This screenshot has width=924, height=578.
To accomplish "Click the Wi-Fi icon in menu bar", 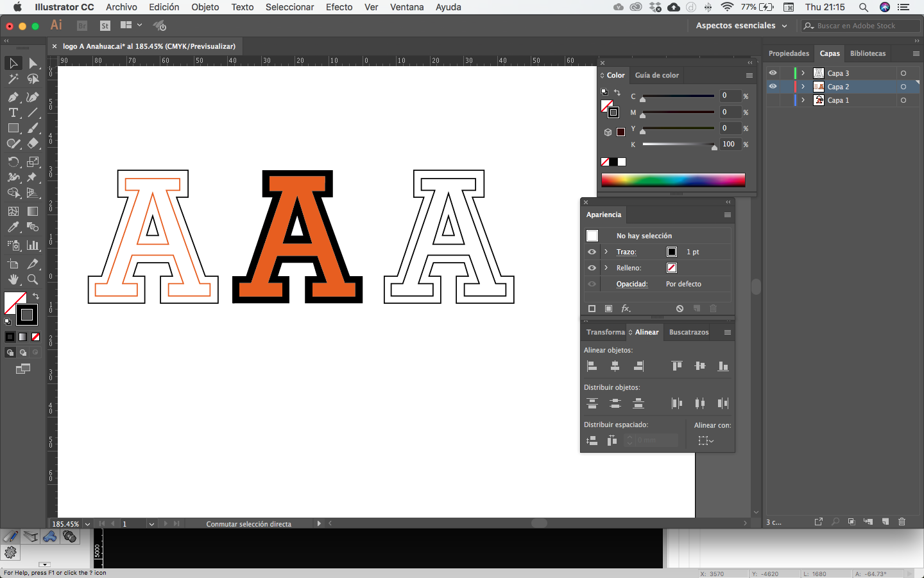I will coord(727,7).
